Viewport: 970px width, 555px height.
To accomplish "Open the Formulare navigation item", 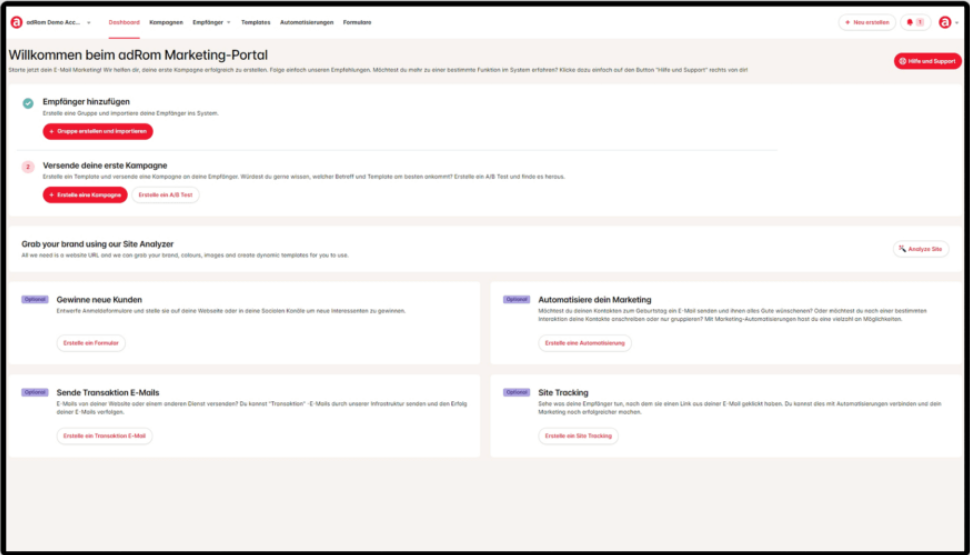I will coord(357,22).
